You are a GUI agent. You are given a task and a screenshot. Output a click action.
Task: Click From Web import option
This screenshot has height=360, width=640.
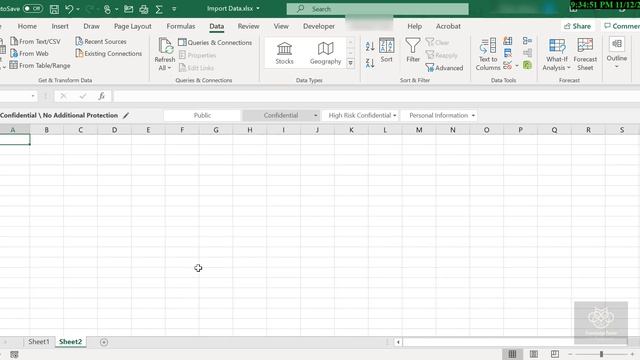(x=29, y=53)
